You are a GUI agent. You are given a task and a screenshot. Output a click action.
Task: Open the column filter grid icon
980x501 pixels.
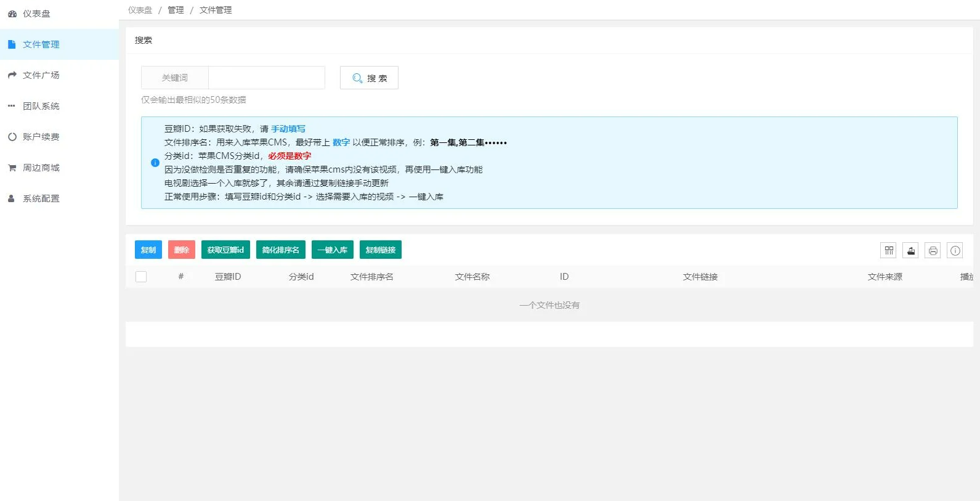click(889, 250)
